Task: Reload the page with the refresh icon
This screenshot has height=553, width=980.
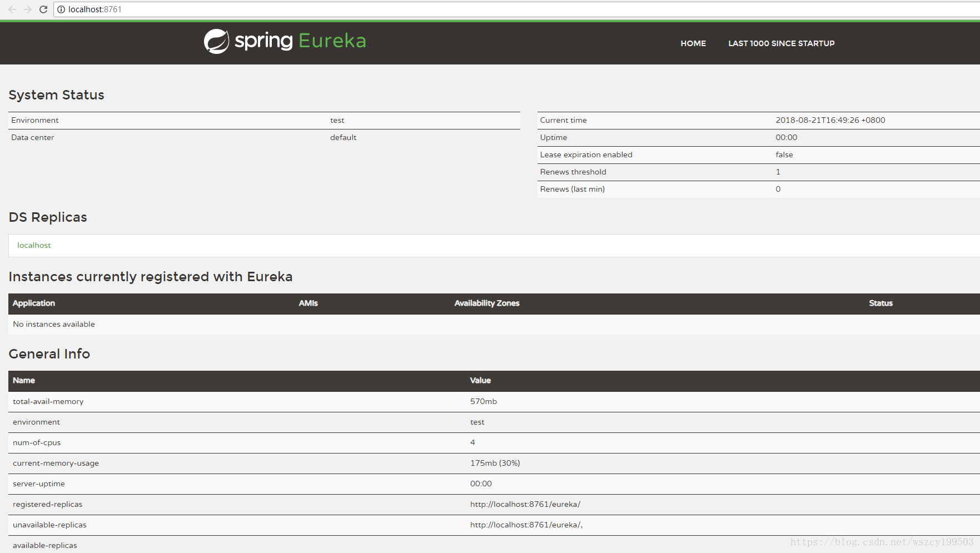Action: [43, 9]
